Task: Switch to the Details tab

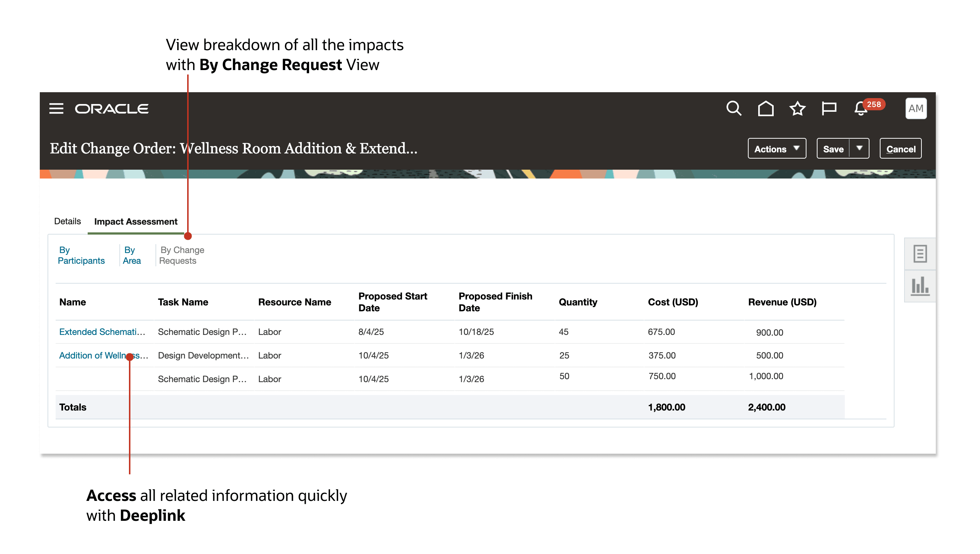Action: (x=67, y=222)
